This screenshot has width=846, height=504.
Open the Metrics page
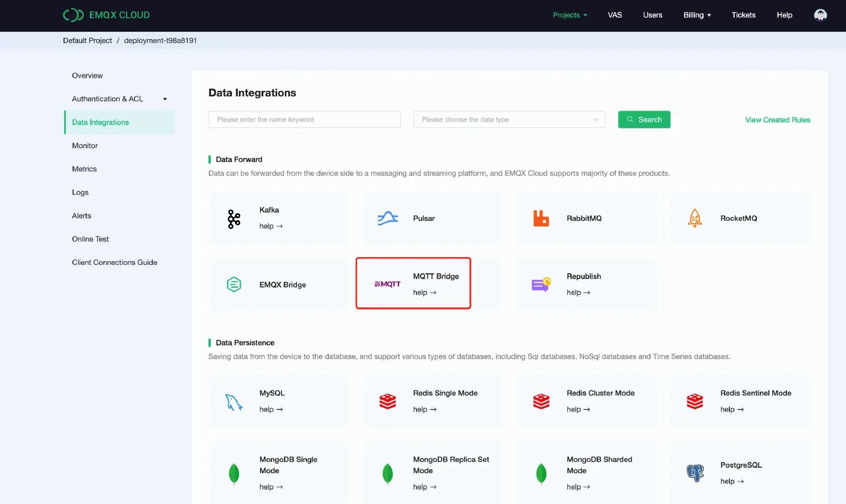[84, 169]
